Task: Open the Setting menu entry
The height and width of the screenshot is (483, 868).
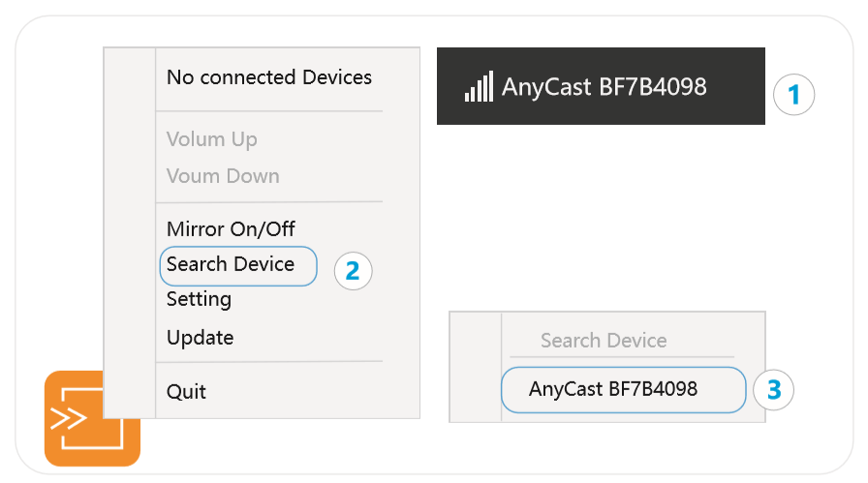Action: 199,299
